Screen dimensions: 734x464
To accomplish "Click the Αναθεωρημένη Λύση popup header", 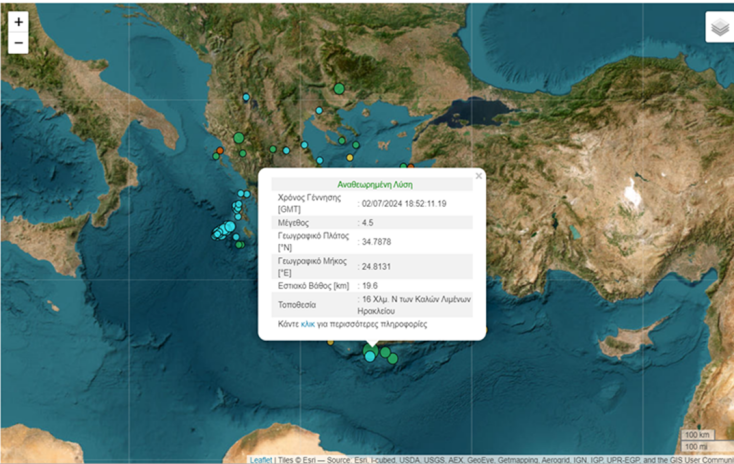I will tap(375, 184).
